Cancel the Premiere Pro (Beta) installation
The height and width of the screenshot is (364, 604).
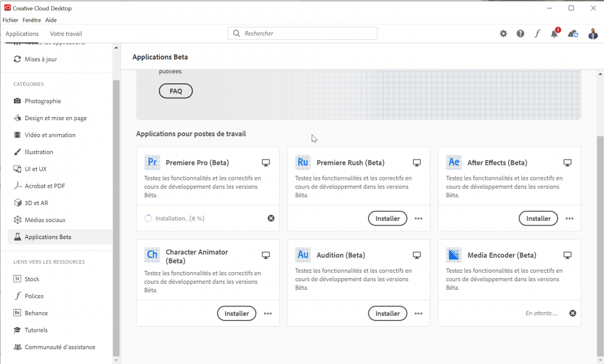271,219
